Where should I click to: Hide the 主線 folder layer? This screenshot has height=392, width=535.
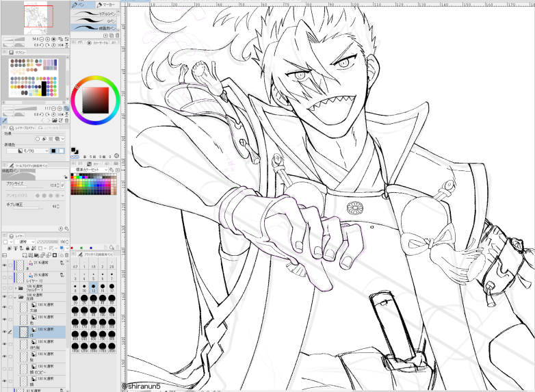[x=4, y=297]
